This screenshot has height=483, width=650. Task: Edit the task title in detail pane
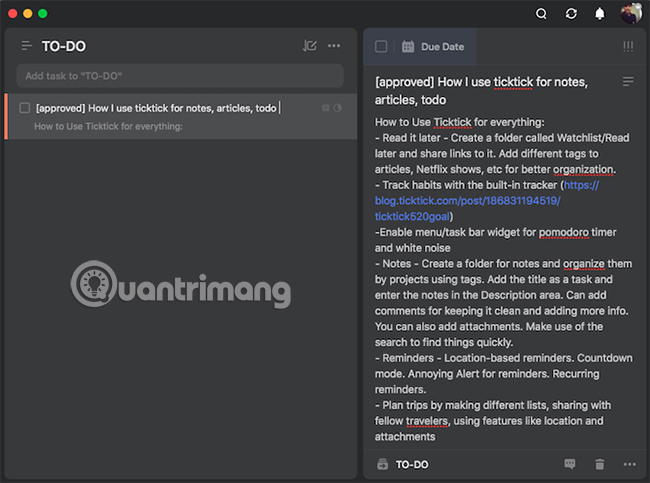(481, 91)
